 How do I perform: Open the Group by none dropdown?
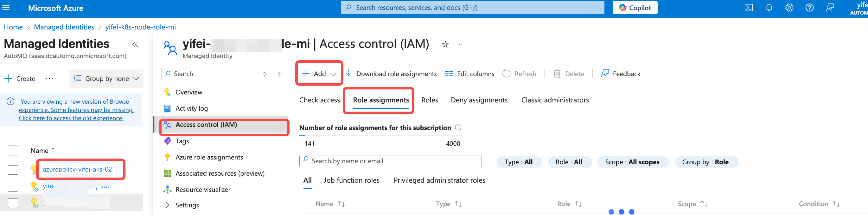pos(106,78)
